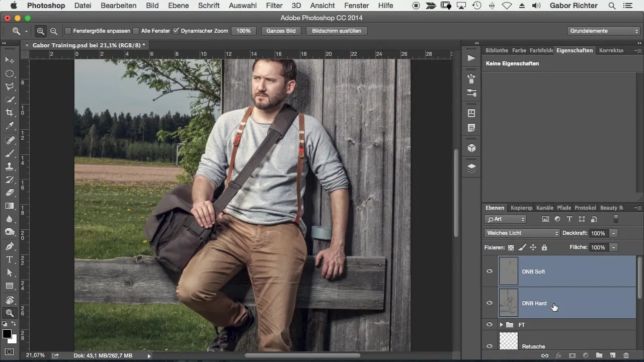Select the Clone Stamp tool
This screenshot has width=644, height=362.
[10, 166]
